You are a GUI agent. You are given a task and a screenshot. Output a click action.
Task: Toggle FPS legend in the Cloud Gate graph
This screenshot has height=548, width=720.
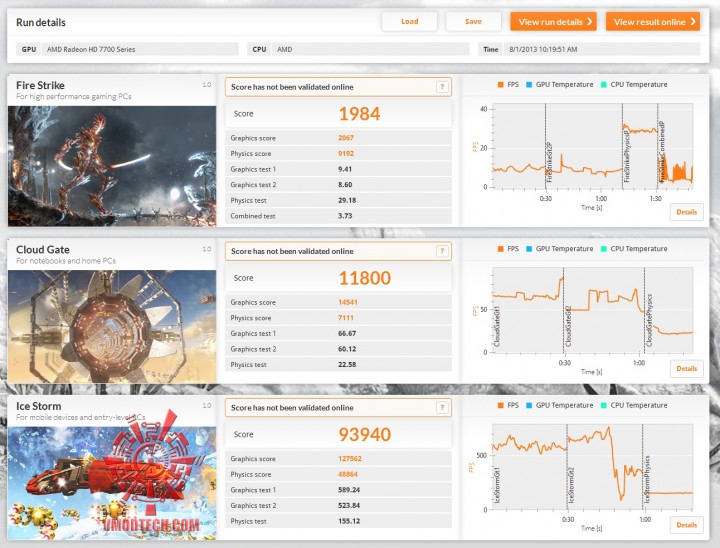(508, 249)
